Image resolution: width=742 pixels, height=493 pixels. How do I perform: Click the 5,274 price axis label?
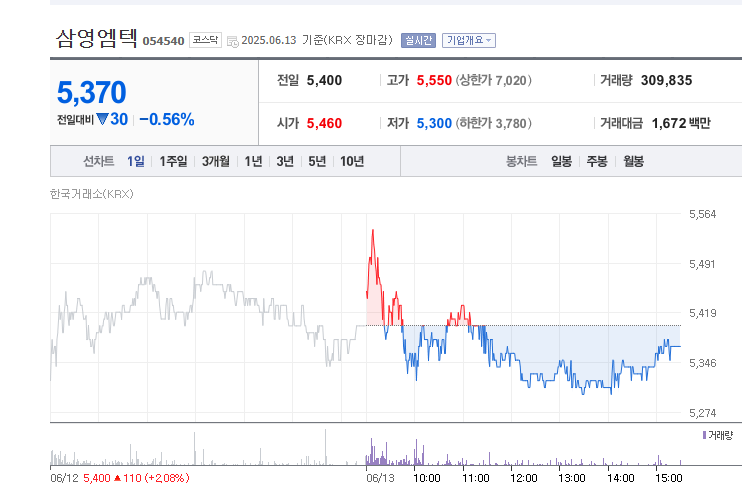click(x=703, y=414)
